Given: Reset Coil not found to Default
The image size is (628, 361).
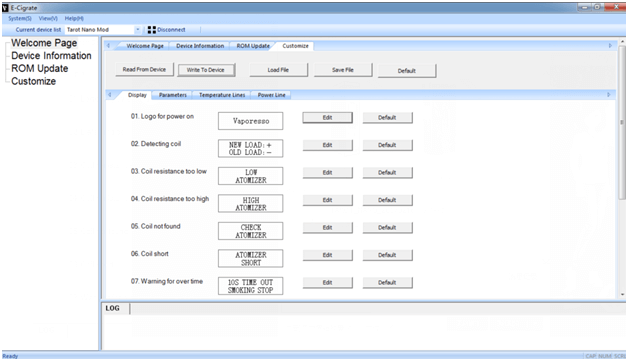Looking at the screenshot, I should pyautogui.click(x=387, y=228).
